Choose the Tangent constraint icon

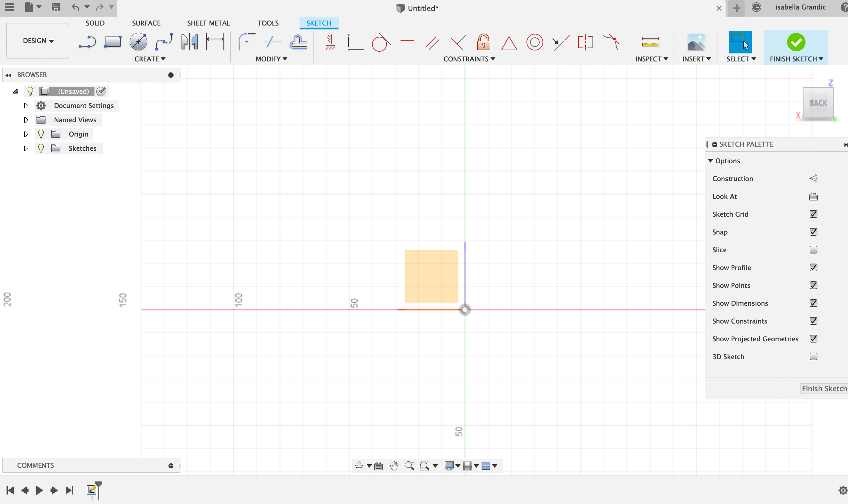(381, 42)
